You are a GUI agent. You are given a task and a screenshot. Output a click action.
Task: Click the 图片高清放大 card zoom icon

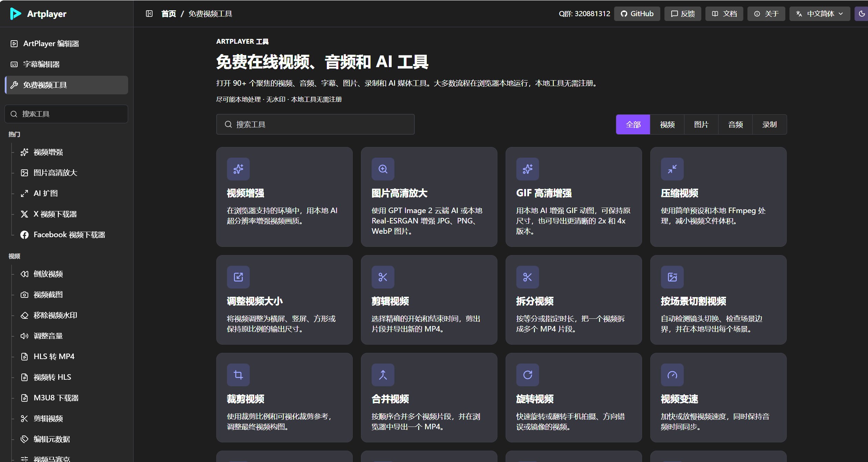pyautogui.click(x=383, y=169)
